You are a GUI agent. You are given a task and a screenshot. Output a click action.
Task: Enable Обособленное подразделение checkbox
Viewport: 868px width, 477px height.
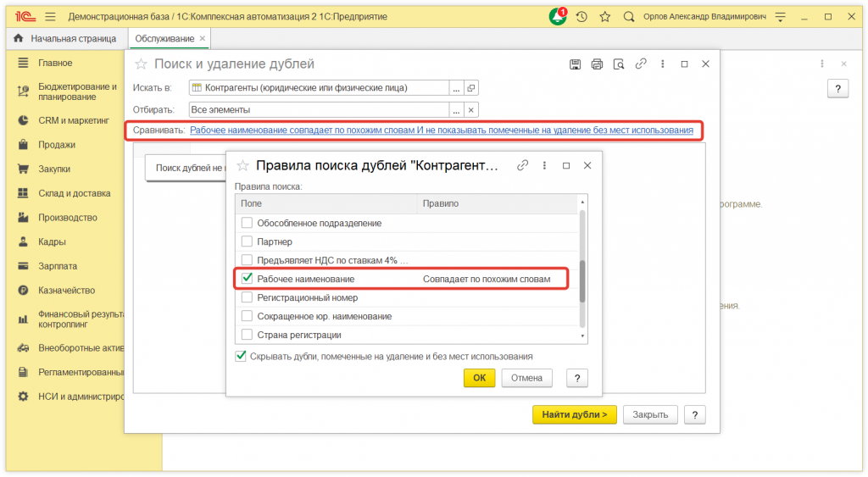coord(247,223)
